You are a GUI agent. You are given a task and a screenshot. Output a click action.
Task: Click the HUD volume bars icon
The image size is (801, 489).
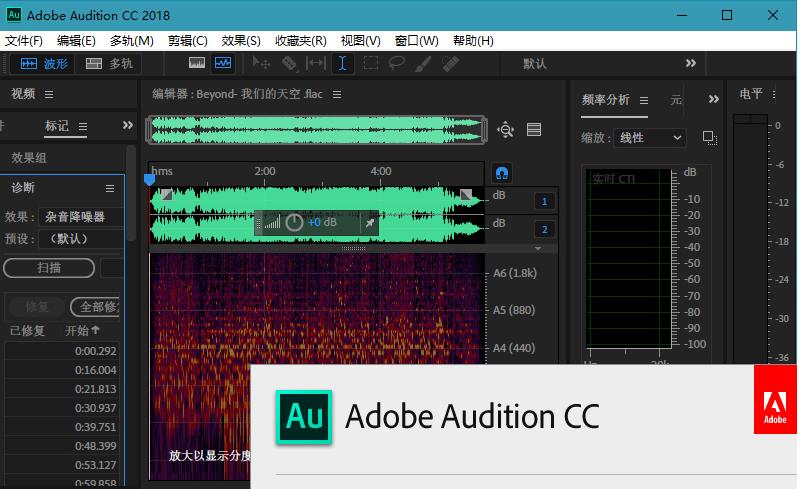point(272,222)
